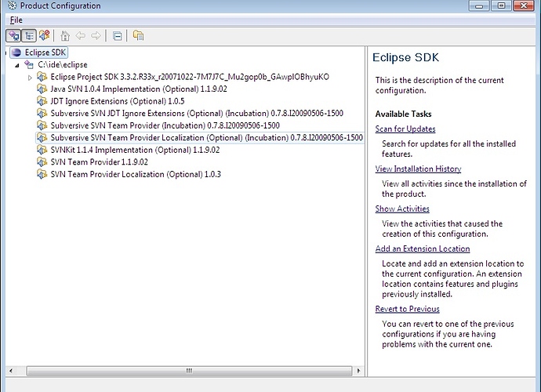Click the Eclipse Project SDK feature icon
Screen dimensions: 541x392
click(42, 77)
